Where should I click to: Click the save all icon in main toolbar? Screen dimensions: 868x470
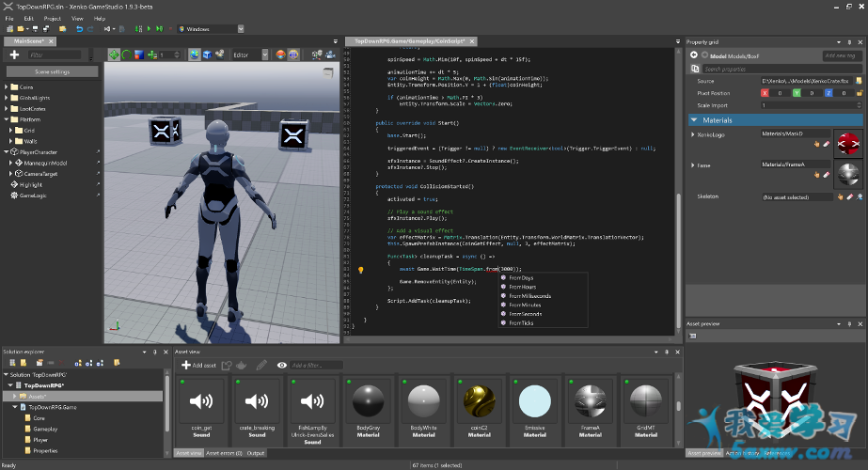pos(46,29)
